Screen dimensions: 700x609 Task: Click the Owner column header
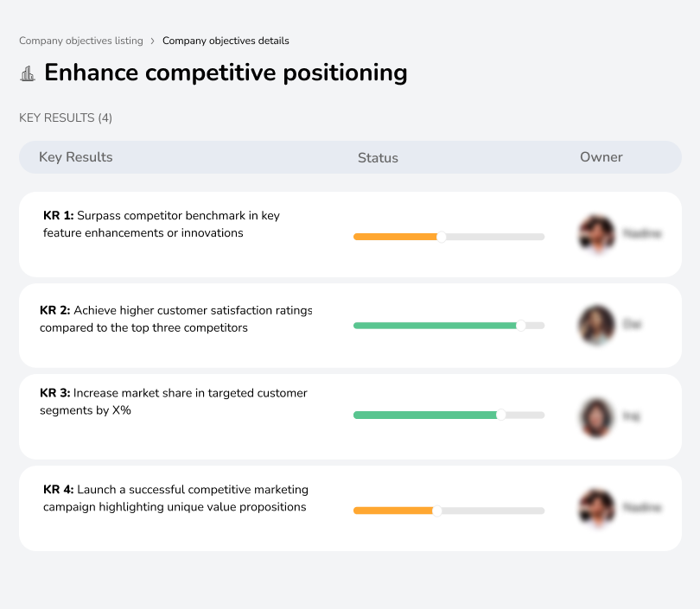pyautogui.click(x=601, y=157)
